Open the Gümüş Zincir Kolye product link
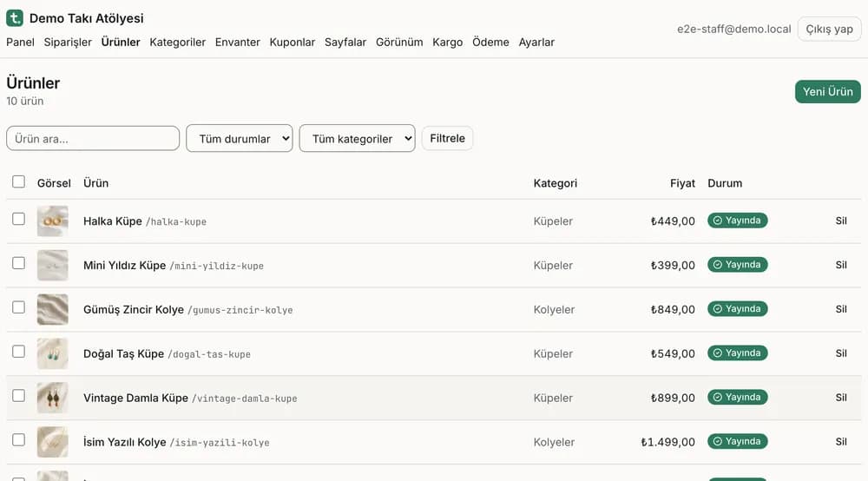868x481 pixels. 134,309
